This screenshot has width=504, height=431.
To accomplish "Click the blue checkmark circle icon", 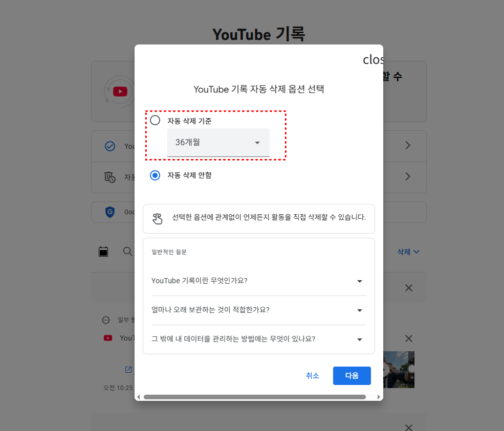I will tap(110, 146).
